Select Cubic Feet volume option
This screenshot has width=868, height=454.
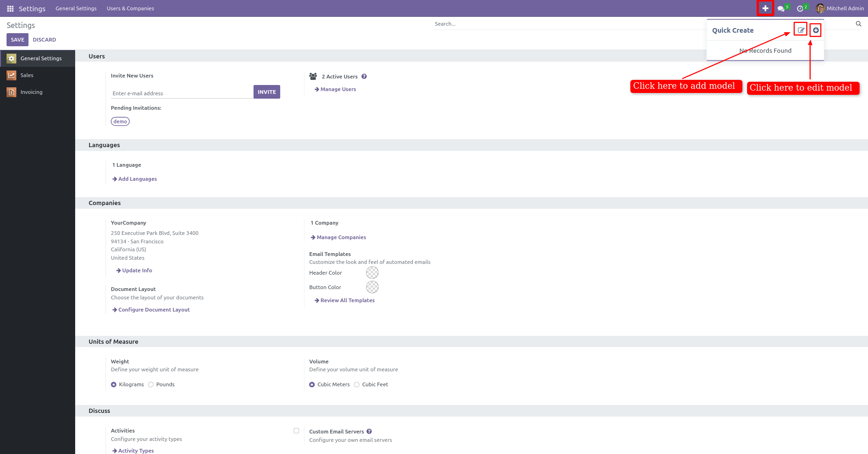pos(357,384)
